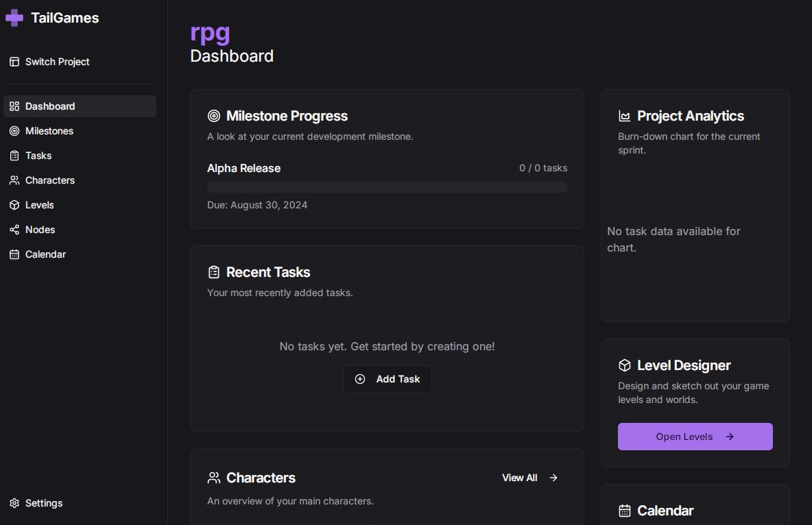Go to the Milestones page
The height and width of the screenshot is (525, 812).
tap(49, 131)
